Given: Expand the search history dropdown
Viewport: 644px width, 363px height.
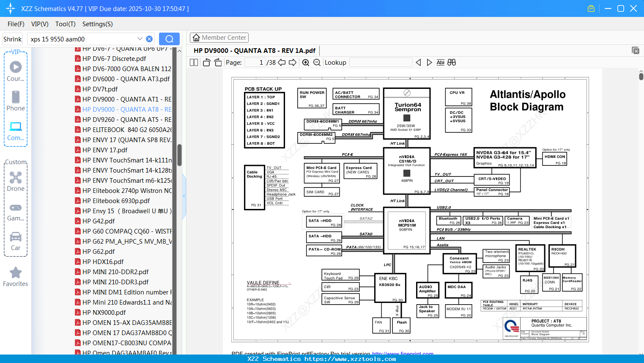Looking at the screenshot, I should (x=140, y=39).
